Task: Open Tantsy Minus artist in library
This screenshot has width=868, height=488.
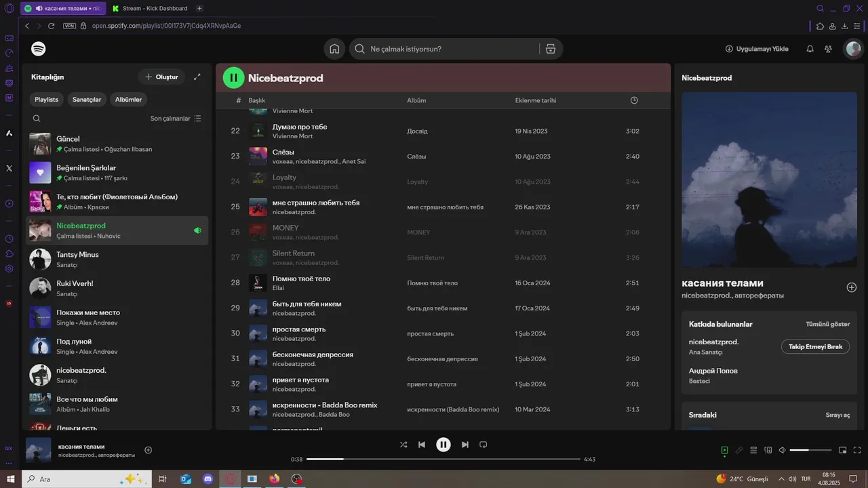Action: tap(117, 260)
